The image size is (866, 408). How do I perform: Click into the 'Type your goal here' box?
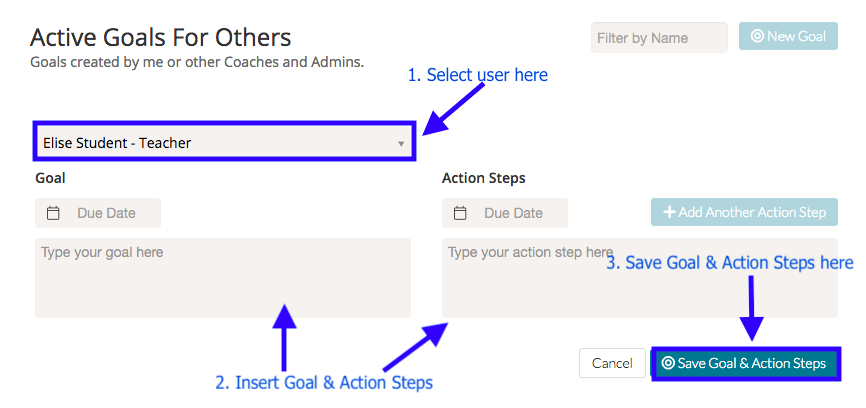222,278
